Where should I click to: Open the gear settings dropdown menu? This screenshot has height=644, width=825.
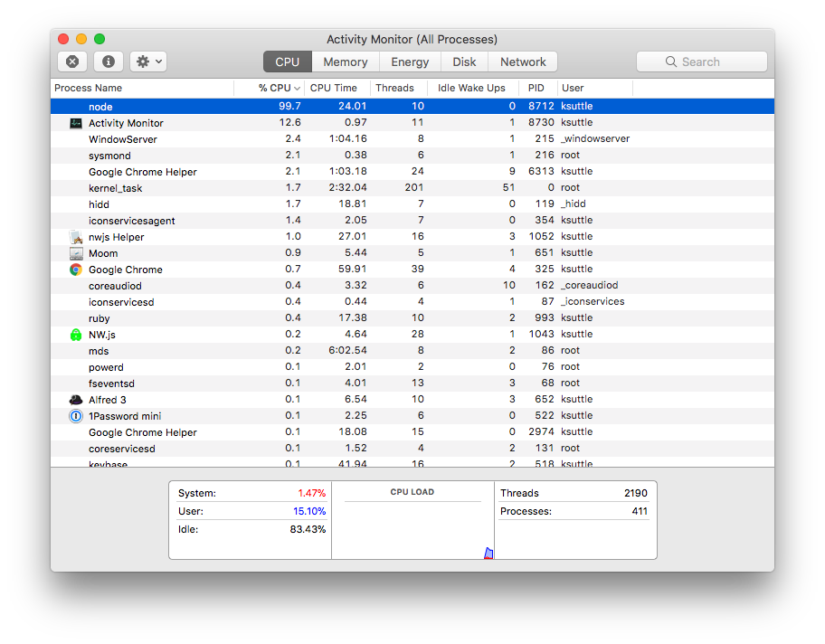[141, 61]
